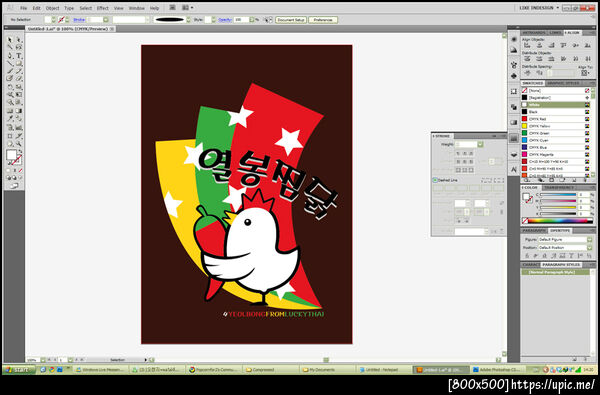Open the Object menu

pos(52,8)
